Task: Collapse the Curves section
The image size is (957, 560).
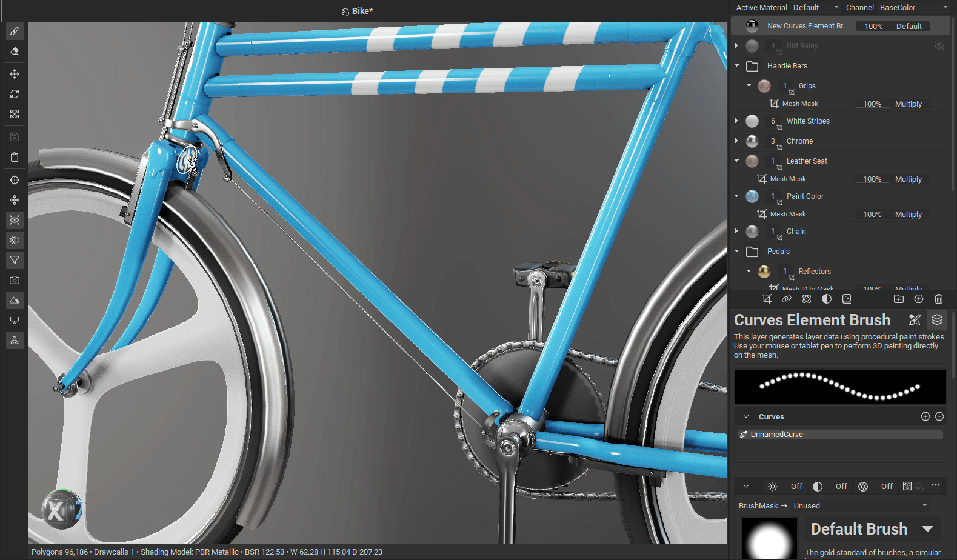Action: 746,417
